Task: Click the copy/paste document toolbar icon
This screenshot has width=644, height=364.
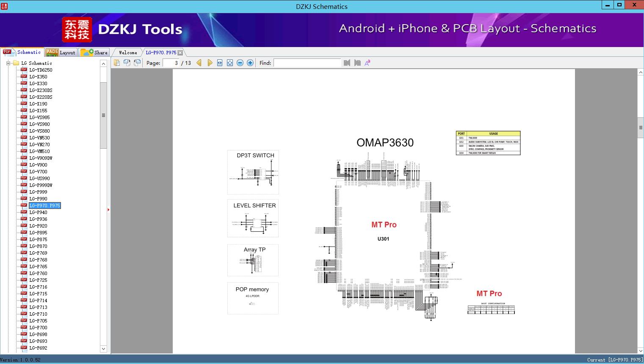Action: coord(116,63)
